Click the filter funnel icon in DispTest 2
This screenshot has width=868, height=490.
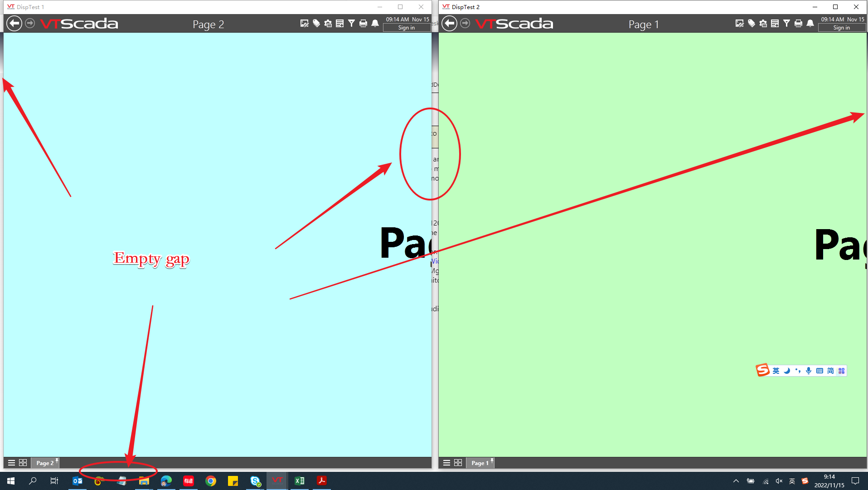786,23
